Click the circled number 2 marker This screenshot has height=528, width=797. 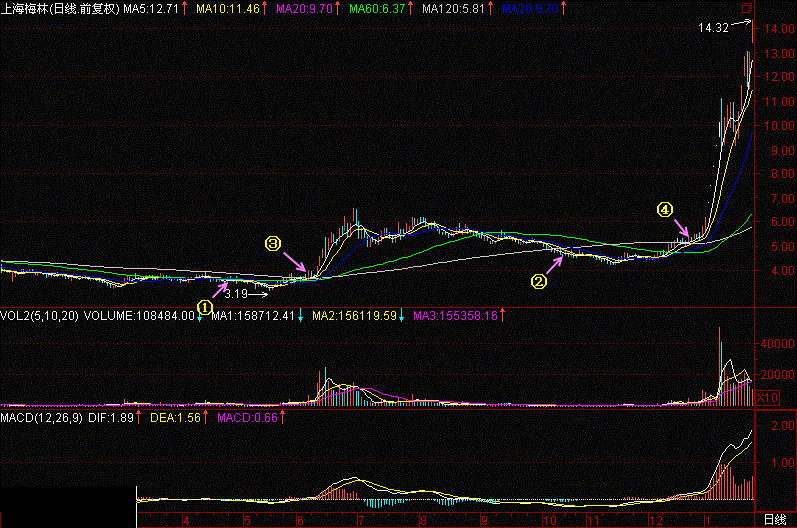pos(539,281)
